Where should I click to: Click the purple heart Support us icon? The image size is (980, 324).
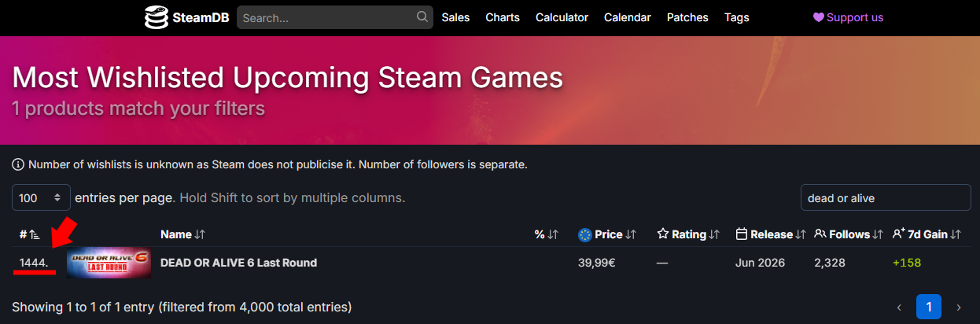818,17
